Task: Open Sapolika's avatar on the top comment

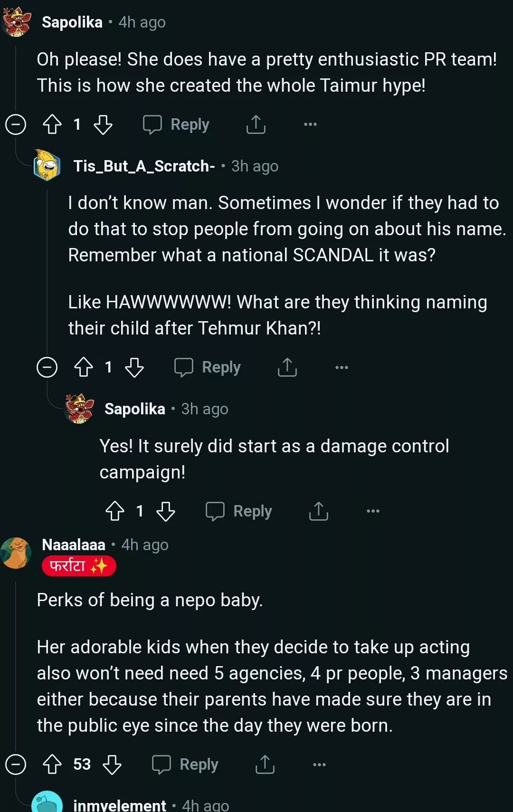Action: tap(17, 22)
